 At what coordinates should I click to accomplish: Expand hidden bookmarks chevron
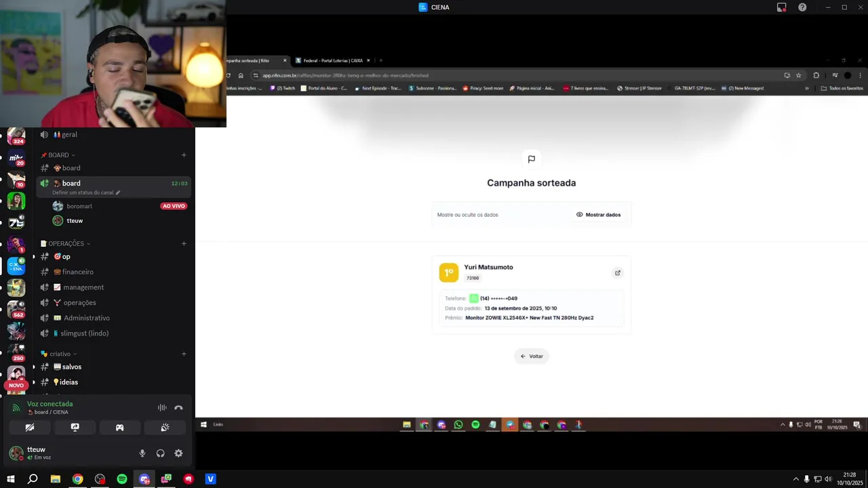click(x=807, y=88)
